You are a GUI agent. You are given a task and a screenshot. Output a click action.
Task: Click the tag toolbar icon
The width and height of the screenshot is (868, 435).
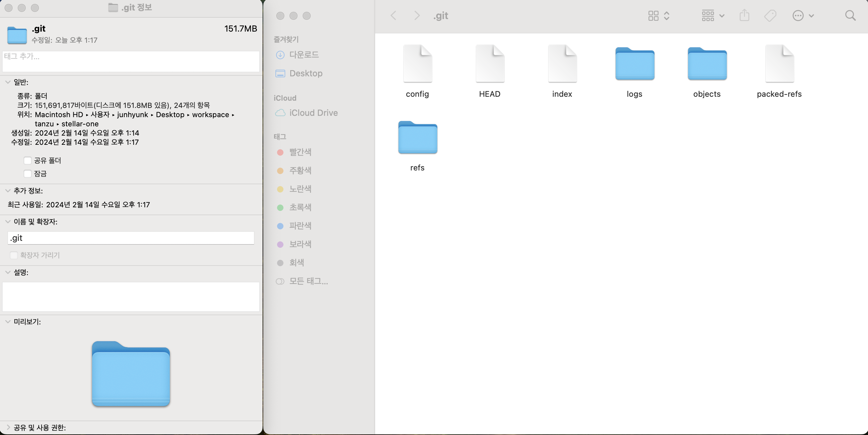coord(770,15)
